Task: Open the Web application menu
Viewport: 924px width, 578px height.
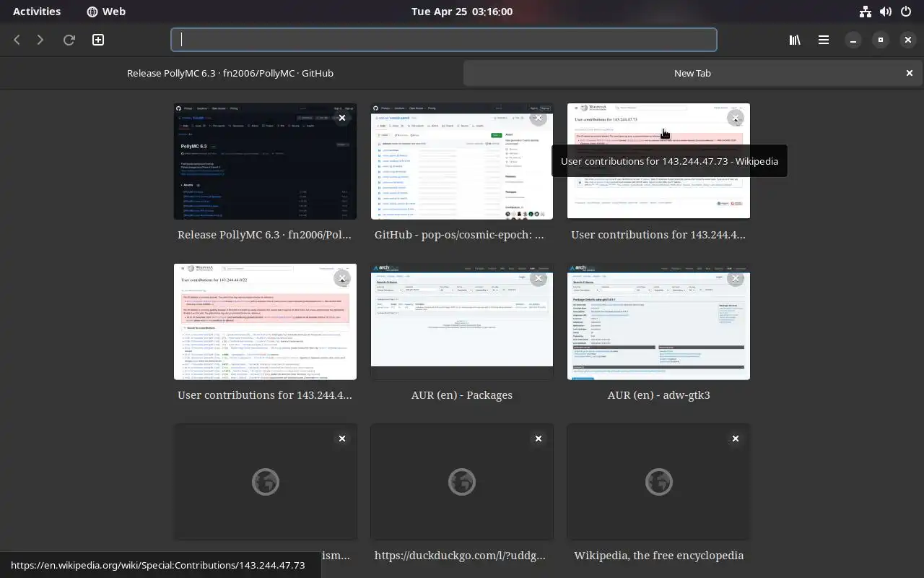Action: click(106, 12)
